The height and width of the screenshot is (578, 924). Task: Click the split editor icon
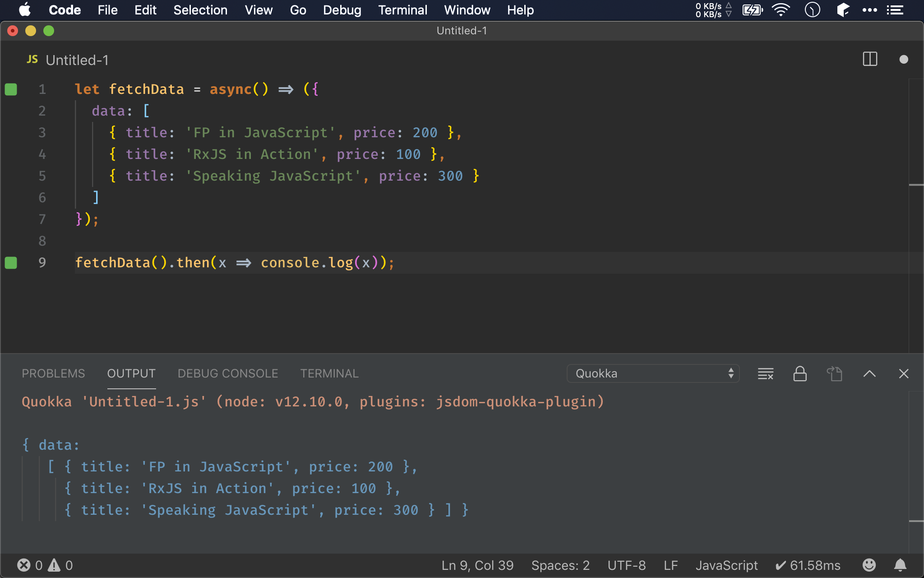coord(869,59)
